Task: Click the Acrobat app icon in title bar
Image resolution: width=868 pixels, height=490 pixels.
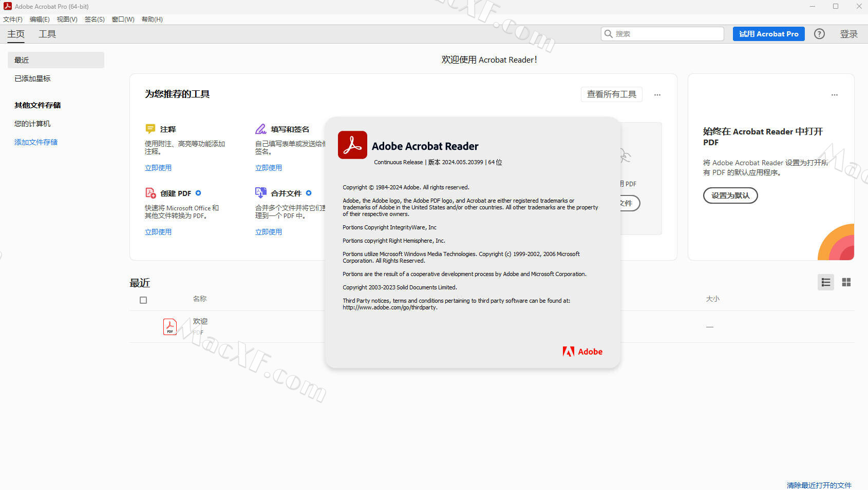Action: [x=8, y=6]
